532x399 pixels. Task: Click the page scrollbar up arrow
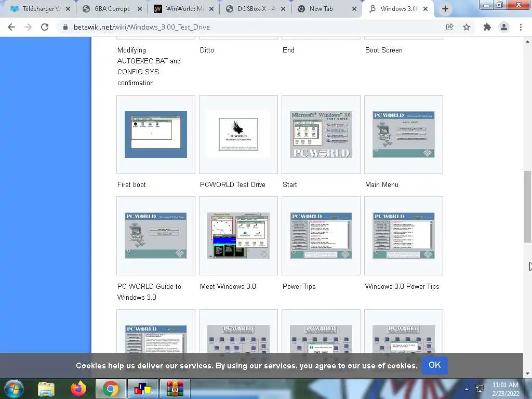pyautogui.click(x=528, y=42)
